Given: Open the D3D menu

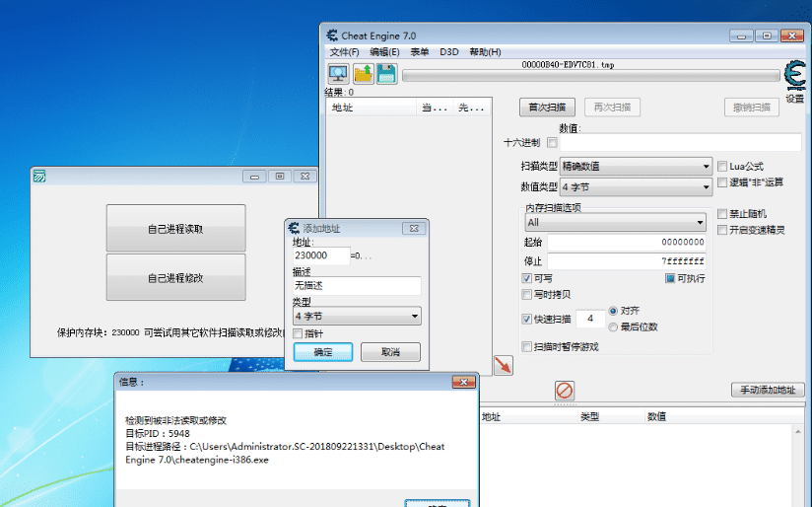Looking at the screenshot, I should pos(449,52).
